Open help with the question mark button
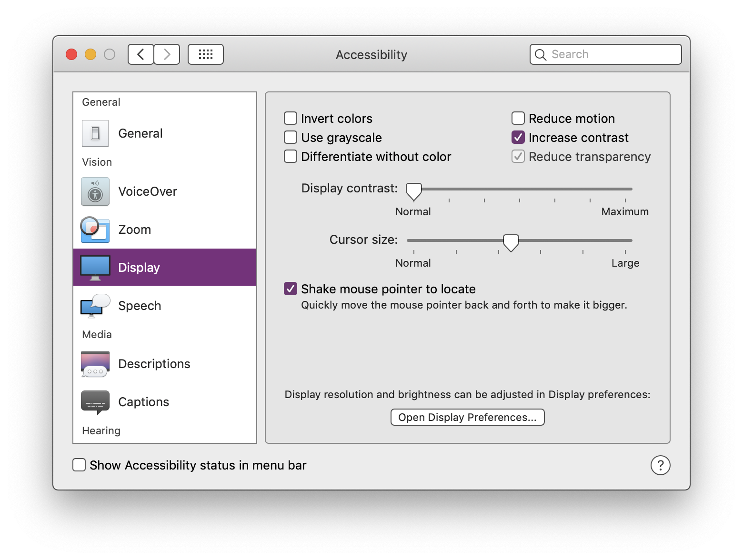743x560 pixels. coord(661,465)
